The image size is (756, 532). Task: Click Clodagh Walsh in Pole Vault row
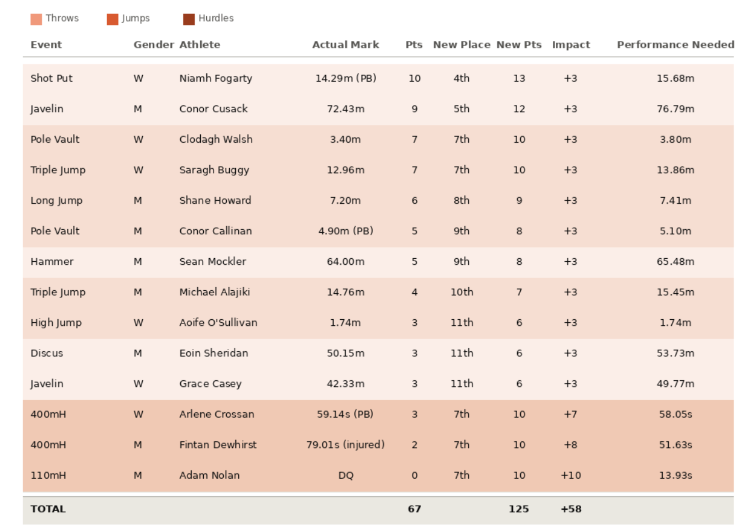(216, 140)
